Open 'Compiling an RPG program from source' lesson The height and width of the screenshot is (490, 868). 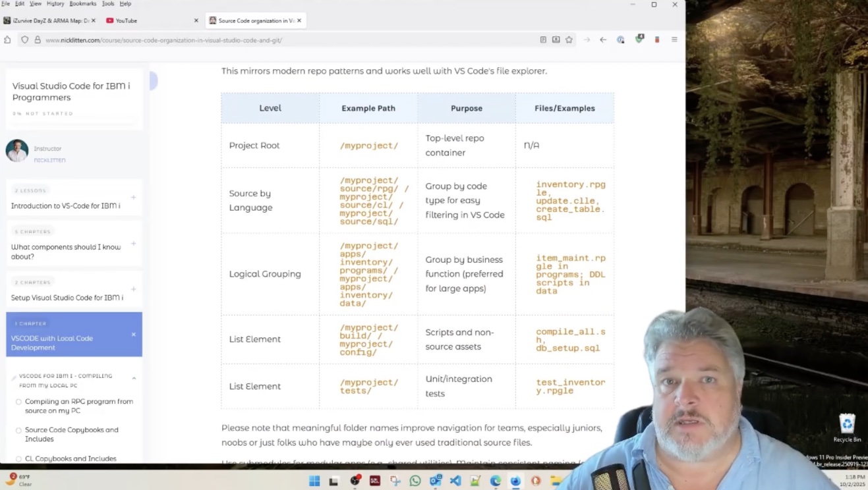(x=79, y=406)
